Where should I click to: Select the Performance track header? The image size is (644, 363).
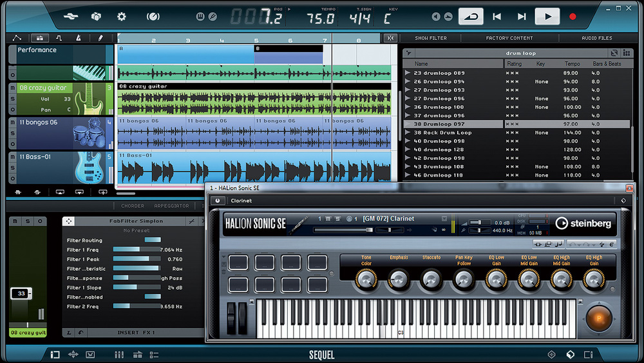point(61,54)
